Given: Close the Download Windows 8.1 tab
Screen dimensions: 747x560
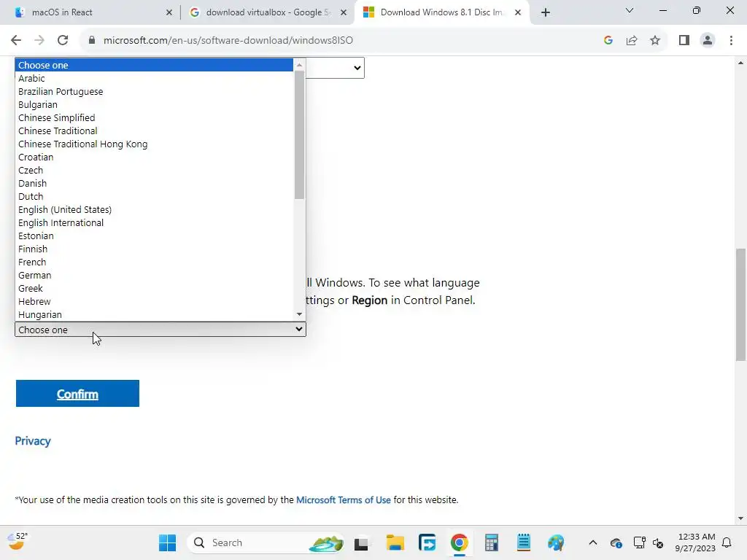Looking at the screenshot, I should (518, 12).
